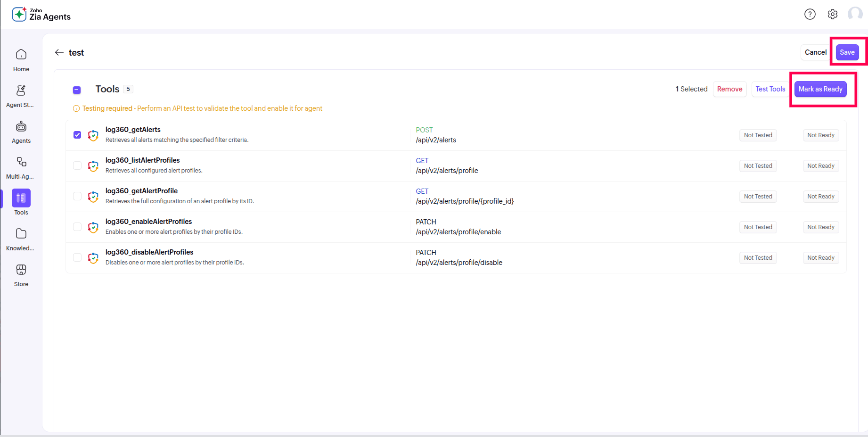The image size is (868, 437).
Task: Click the Remove button
Action: [729, 89]
